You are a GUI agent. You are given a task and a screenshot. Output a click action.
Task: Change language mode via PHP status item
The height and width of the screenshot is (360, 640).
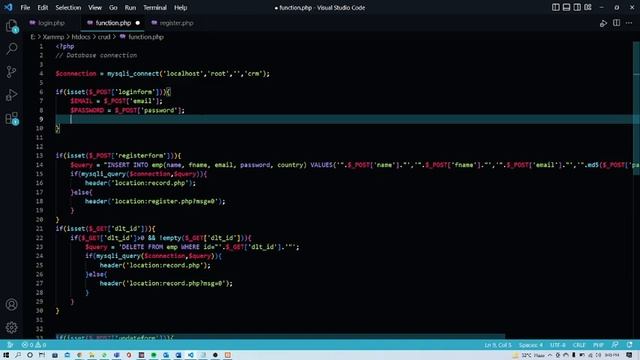(598, 345)
